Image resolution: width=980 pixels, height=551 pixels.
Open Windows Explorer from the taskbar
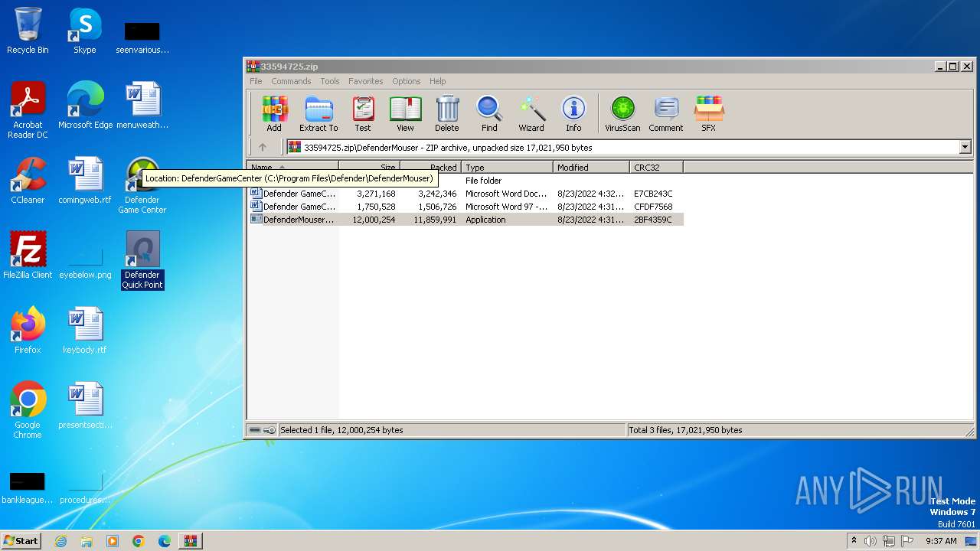[87, 541]
